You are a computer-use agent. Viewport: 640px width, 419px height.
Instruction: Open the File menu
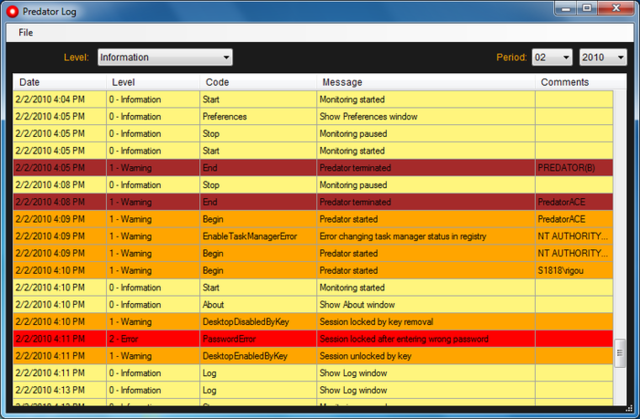(x=26, y=33)
